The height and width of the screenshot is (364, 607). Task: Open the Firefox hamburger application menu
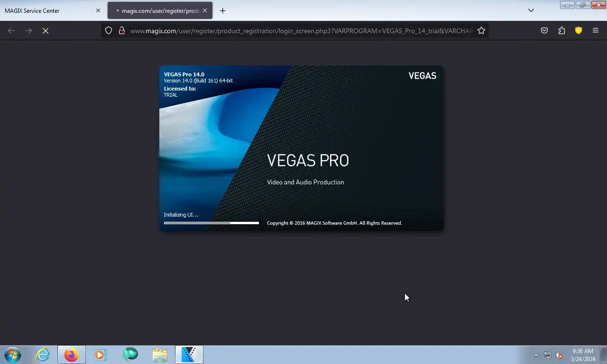coord(596,30)
